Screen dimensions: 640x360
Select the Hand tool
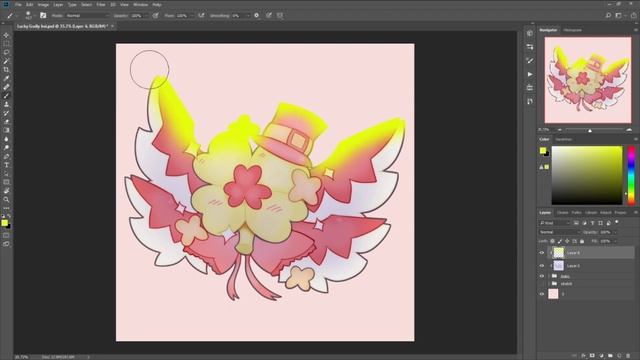pos(6,191)
